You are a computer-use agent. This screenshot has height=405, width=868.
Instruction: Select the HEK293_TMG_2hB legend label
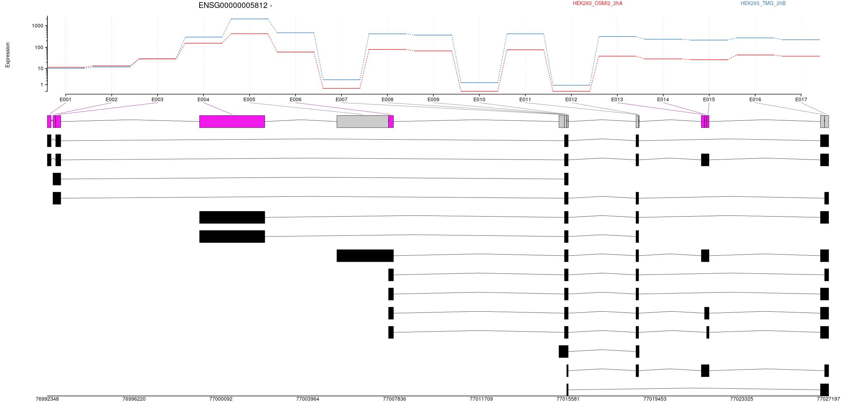tap(763, 3)
